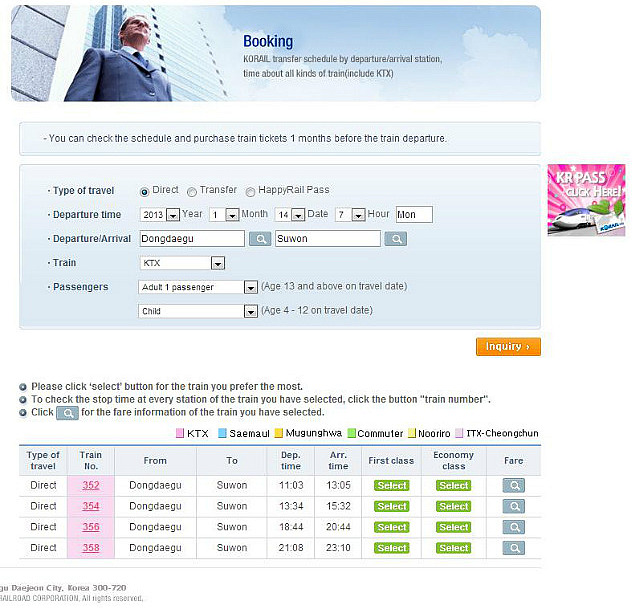
Task: Click the Mugunghwa orange legend swatch
Action: [279, 433]
